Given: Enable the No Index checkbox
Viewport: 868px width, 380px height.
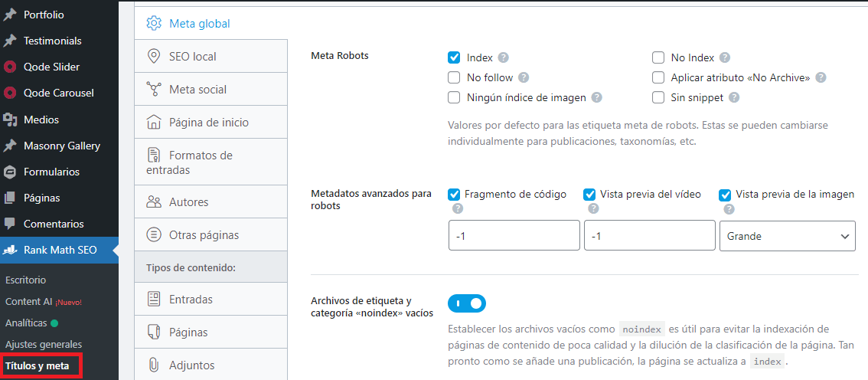Looking at the screenshot, I should (658, 57).
